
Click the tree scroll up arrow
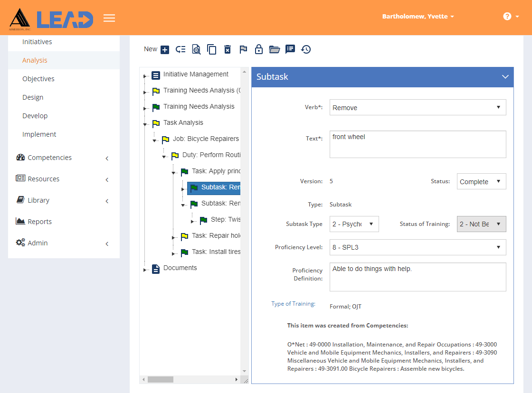pos(244,72)
